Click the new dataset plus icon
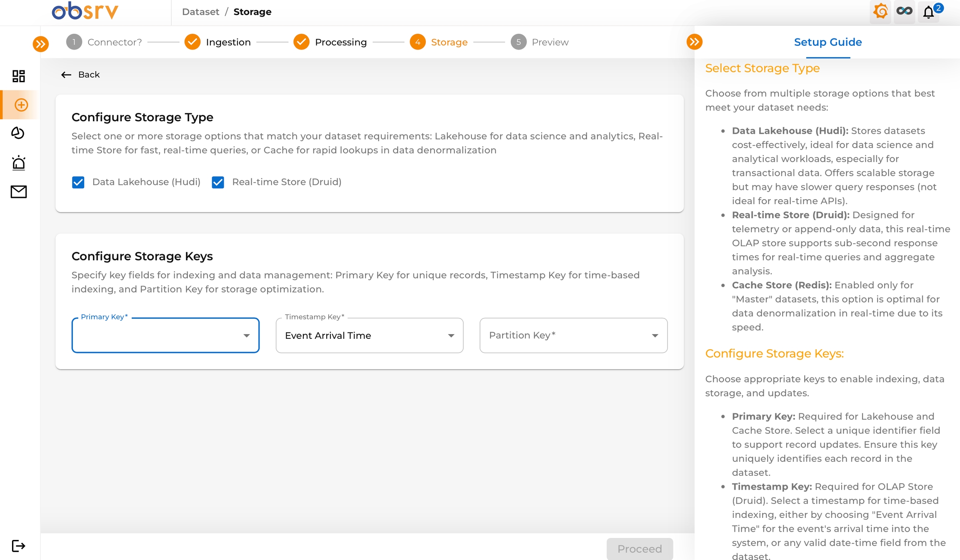Viewport: 960px width, 560px height. click(x=21, y=105)
